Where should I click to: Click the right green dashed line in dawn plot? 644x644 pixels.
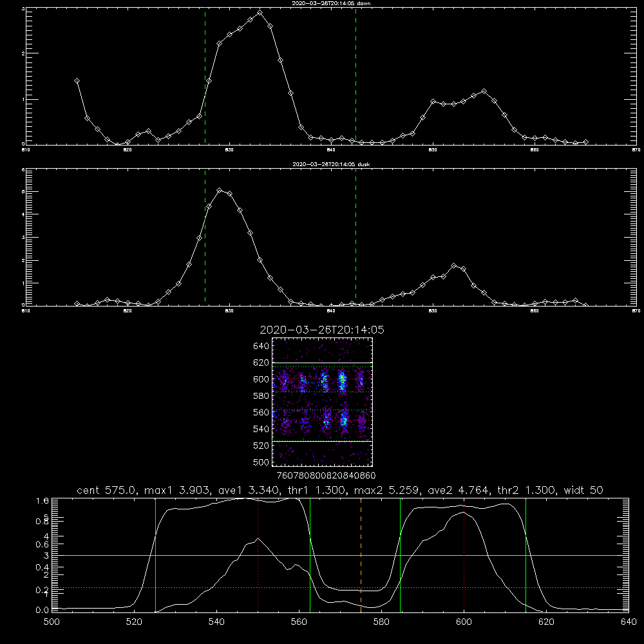pos(355,77)
